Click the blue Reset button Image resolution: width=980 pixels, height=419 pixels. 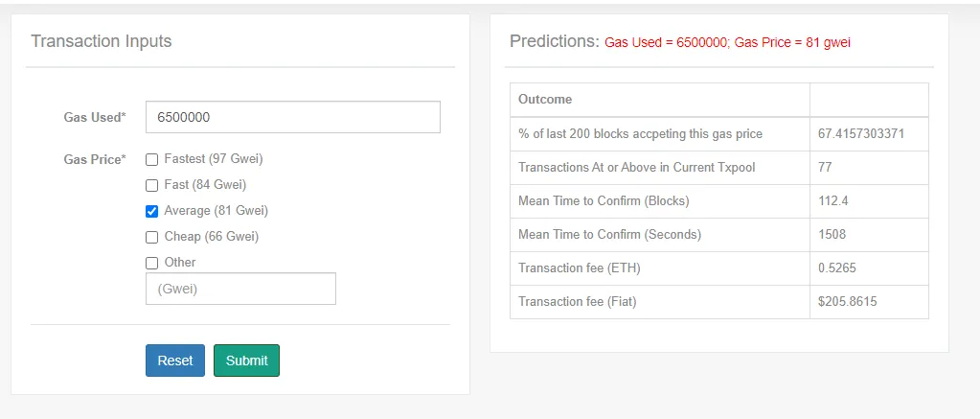tap(175, 361)
